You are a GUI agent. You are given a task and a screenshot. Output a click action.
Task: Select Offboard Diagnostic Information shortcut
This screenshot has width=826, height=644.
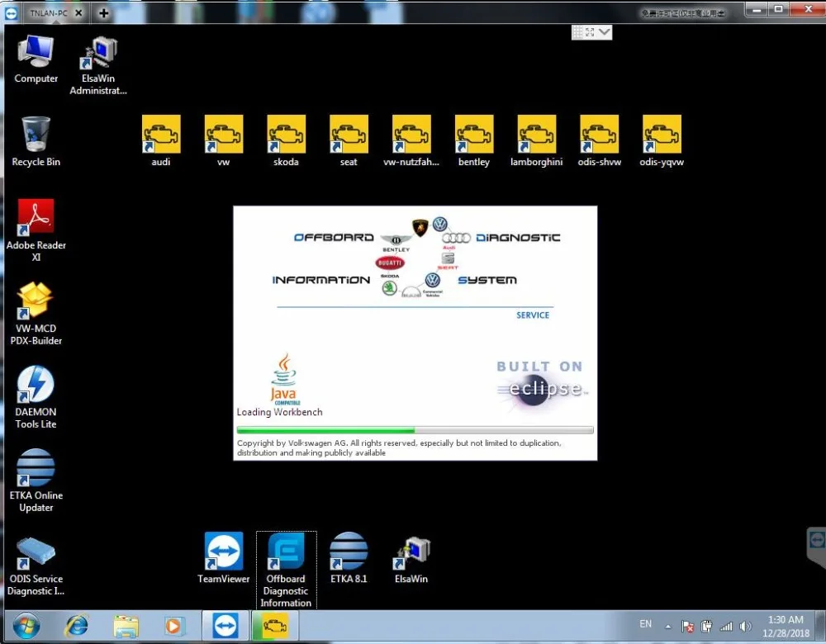286,570
